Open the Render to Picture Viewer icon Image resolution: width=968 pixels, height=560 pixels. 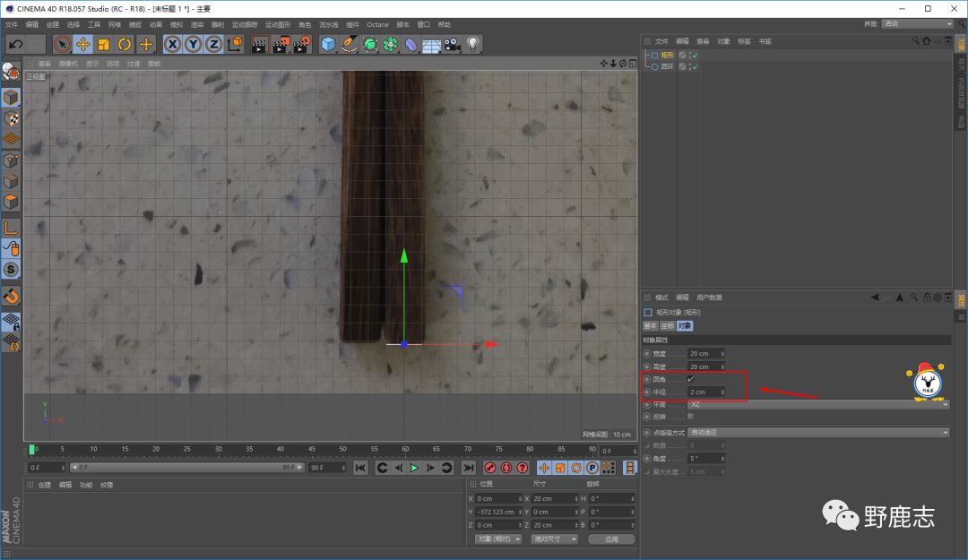pyautogui.click(x=281, y=44)
